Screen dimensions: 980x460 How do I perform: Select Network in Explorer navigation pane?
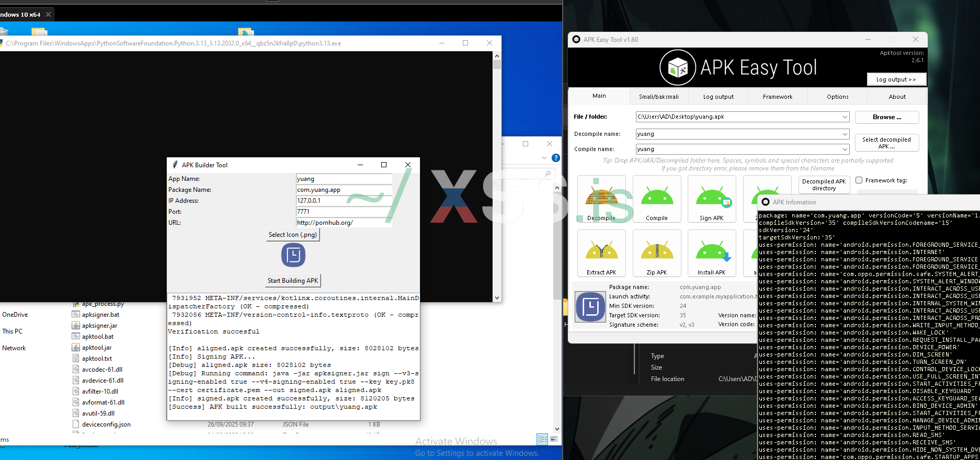pyautogui.click(x=14, y=348)
